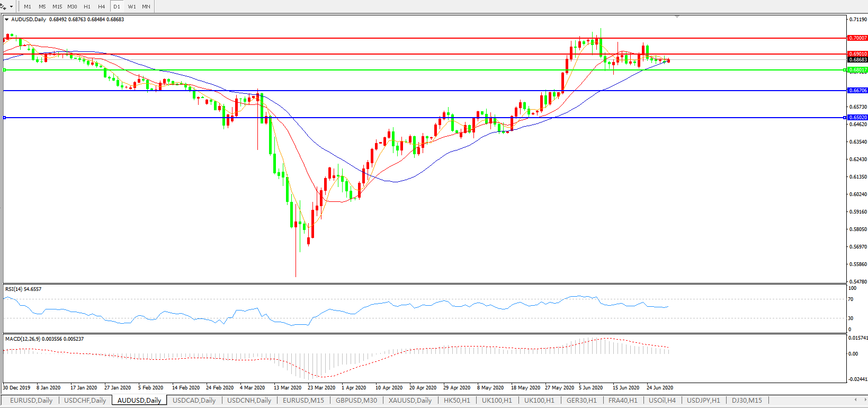
Task: Choose the W1 weekly timeframe
Action: coord(132,7)
